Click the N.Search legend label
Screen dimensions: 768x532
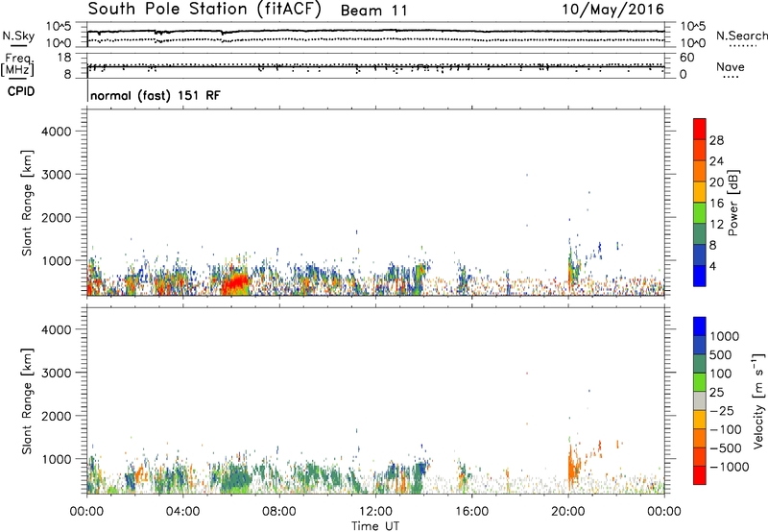click(x=741, y=36)
